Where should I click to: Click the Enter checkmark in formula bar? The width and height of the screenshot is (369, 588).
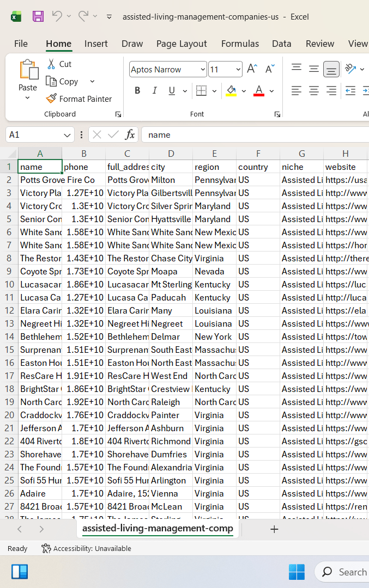tap(113, 134)
